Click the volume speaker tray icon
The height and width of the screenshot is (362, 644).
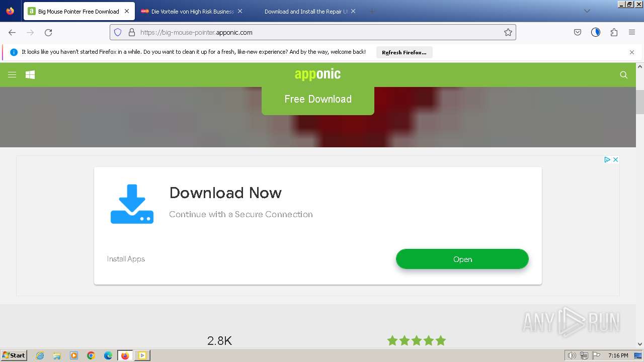(572, 355)
